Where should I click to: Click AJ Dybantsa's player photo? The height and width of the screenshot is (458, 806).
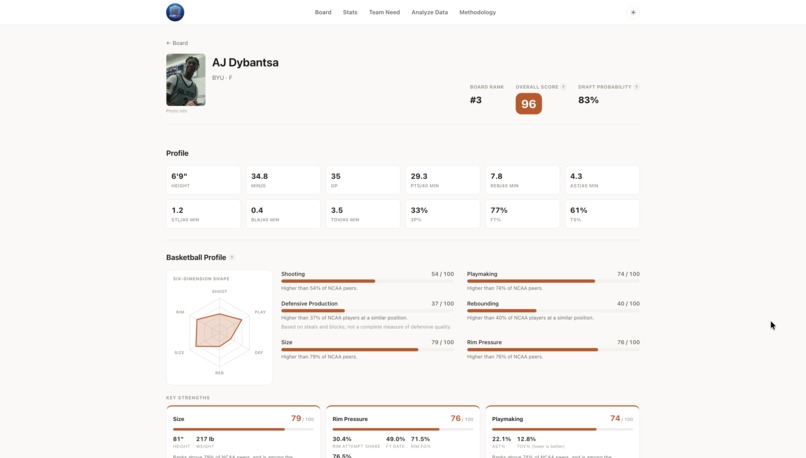186,80
